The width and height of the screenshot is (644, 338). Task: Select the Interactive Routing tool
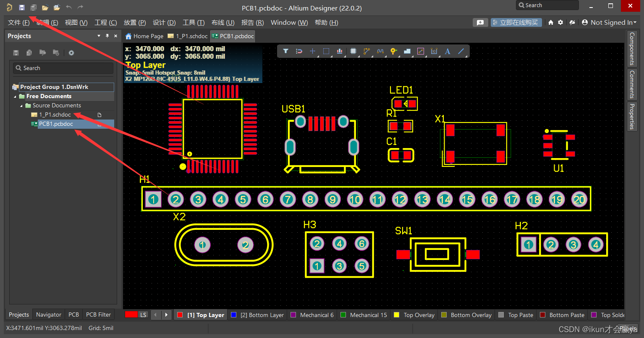coord(367,51)
